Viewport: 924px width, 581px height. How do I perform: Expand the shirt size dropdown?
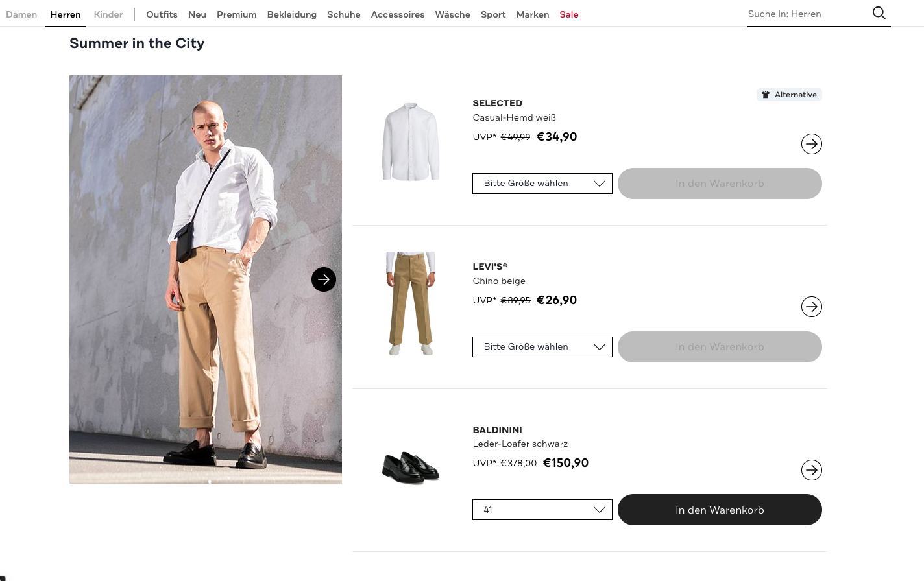tap(542, 184)
